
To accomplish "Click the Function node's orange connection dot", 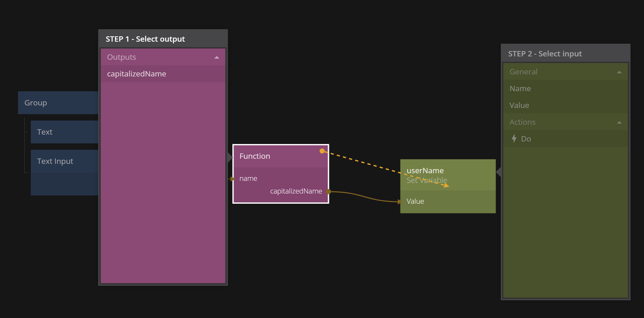I will point(322,151).
